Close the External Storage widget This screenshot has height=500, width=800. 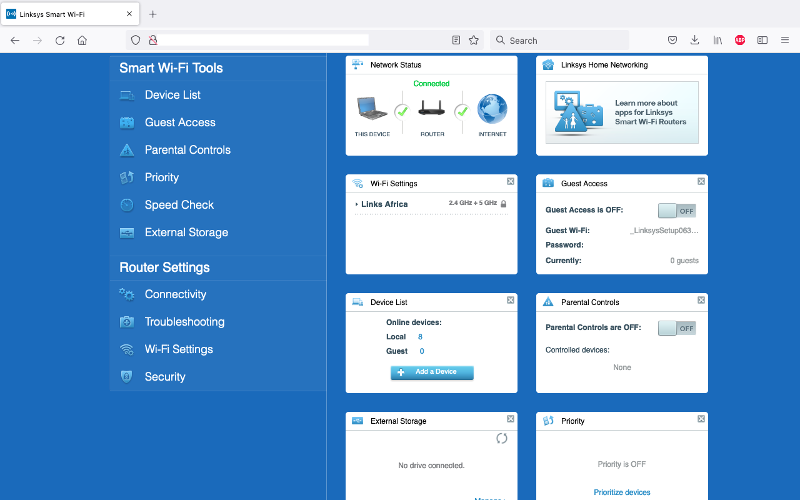point(510,419)
